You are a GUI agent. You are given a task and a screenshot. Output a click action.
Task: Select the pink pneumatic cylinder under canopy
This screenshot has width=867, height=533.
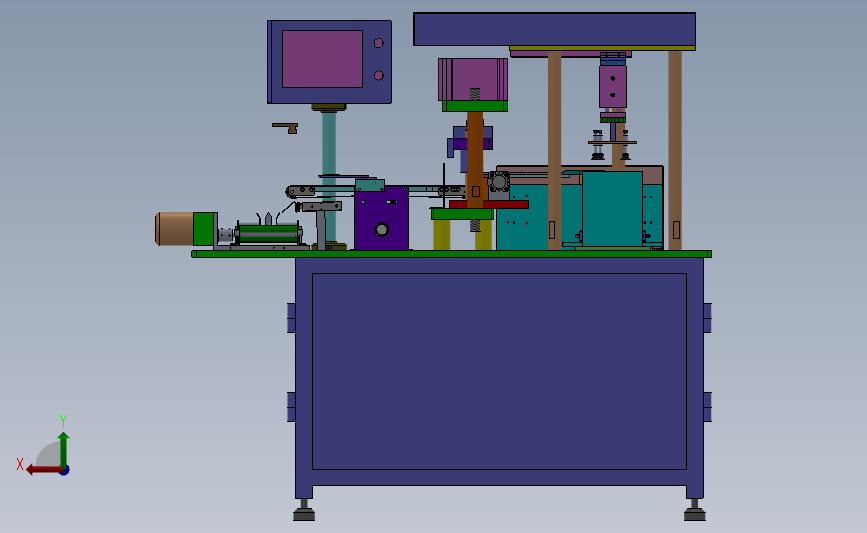coord(613,87)
